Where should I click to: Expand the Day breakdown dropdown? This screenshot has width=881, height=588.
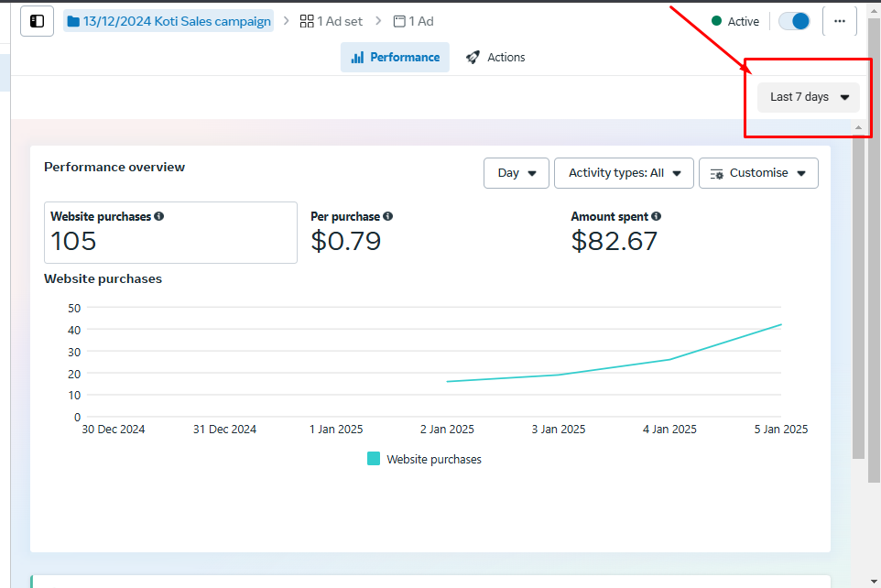click(x=517, y=173)
